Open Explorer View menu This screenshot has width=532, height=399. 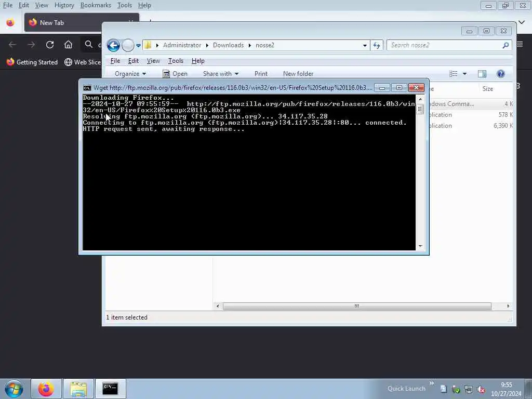pos(153,61)
